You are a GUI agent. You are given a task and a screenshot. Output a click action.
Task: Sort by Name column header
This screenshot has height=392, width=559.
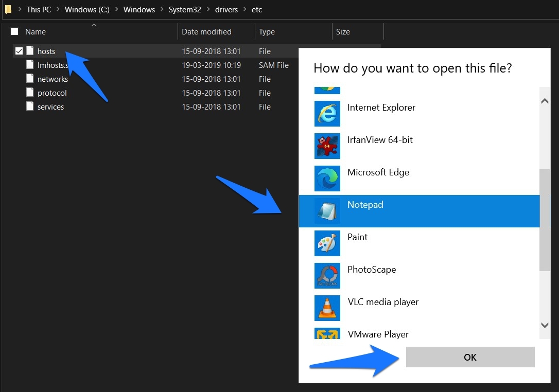[x=36, y=32]
